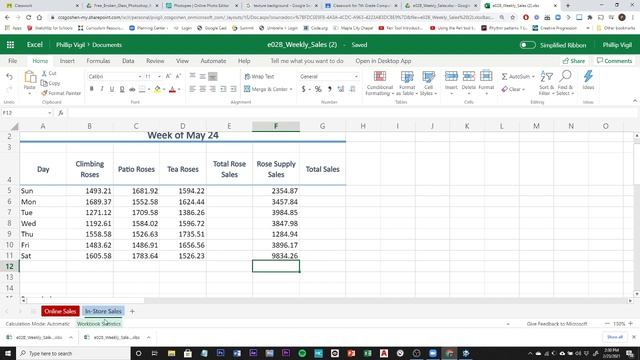The image size is (640, 360).
Task: Switch to the Review ribbon tab
Action: click(x=155, y=61)
